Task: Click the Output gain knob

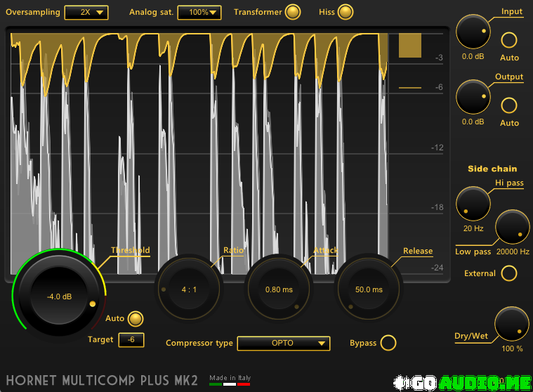Action: pyautogui.click(x=473, y=97)
